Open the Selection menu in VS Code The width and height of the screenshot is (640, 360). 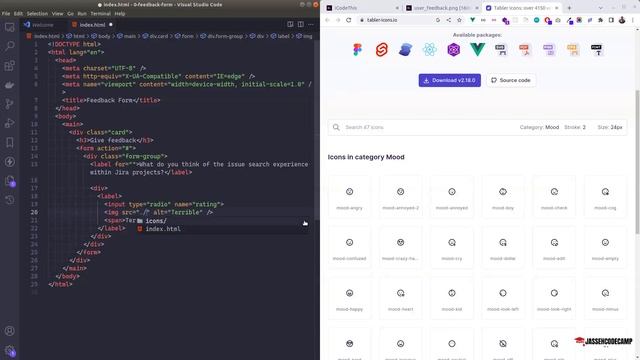(x=37, y=13)
